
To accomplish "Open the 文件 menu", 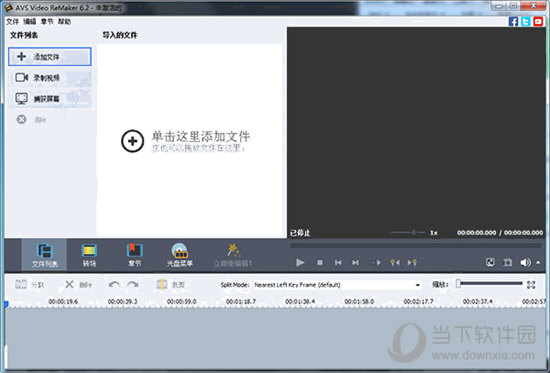I will point(12,22).
